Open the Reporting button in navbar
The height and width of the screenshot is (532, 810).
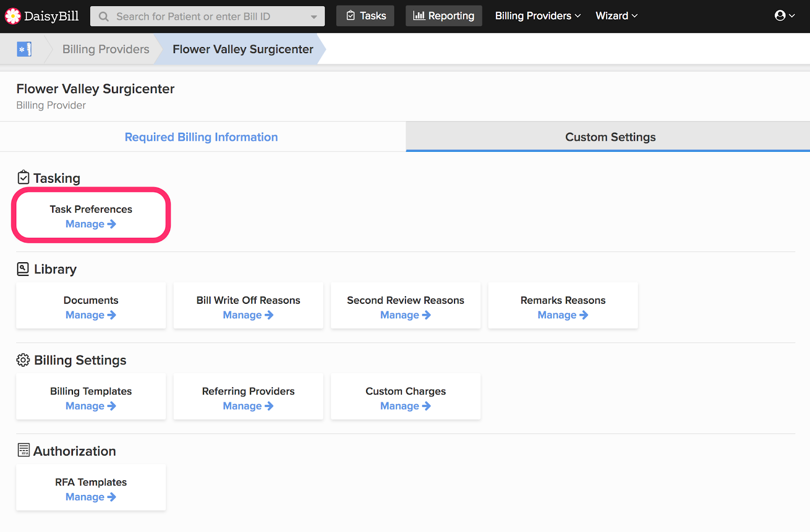pyautogui.click(x=443, y=16)
